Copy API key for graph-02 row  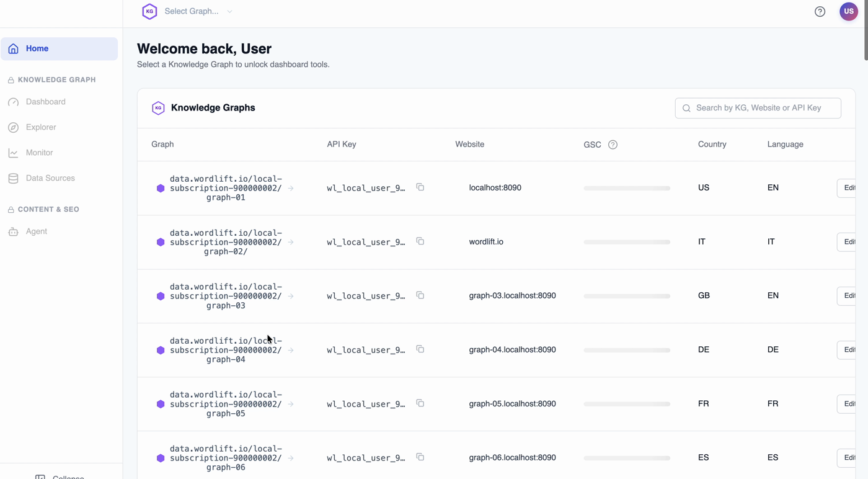pos(420,241)
